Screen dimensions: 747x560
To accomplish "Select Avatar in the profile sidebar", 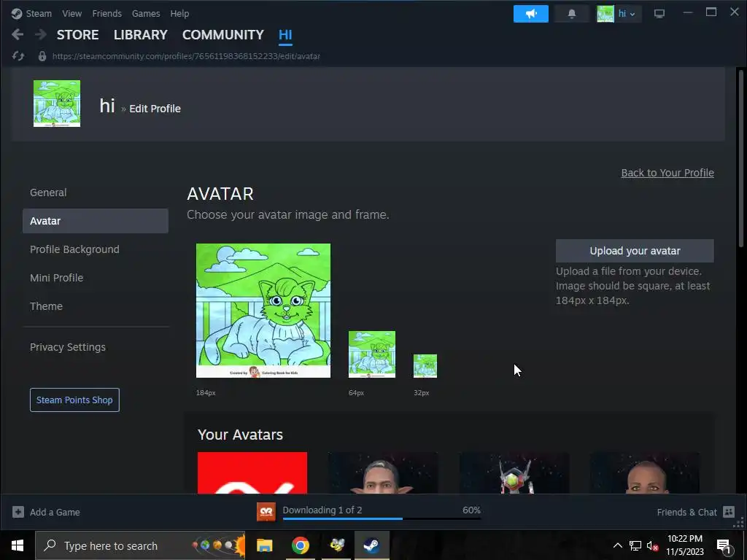I will [96, 221].
